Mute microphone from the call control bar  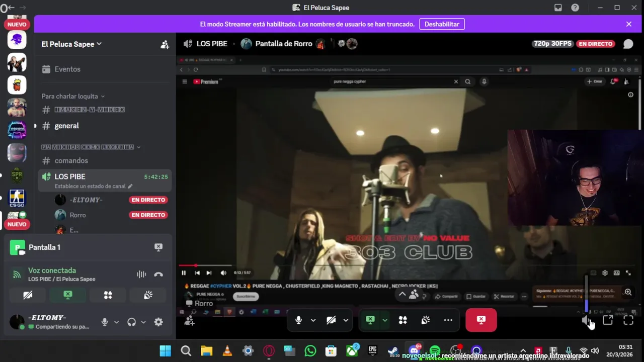299,320
